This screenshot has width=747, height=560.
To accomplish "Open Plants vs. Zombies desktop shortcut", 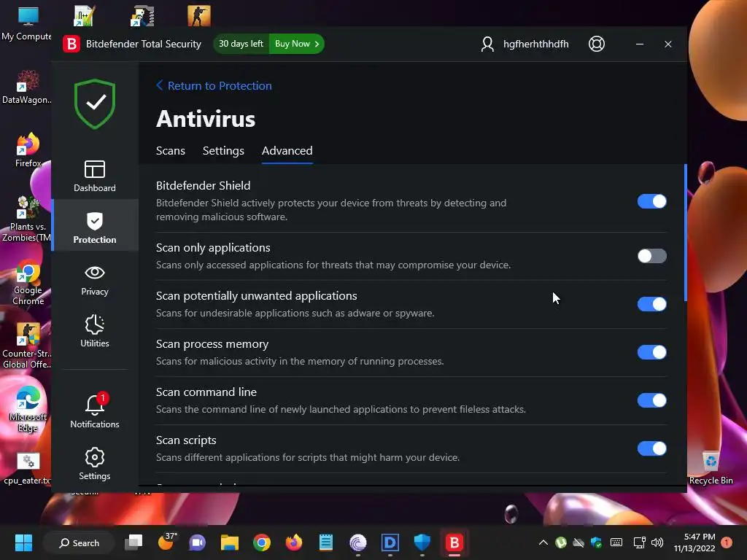I will [x=27, y=219].
